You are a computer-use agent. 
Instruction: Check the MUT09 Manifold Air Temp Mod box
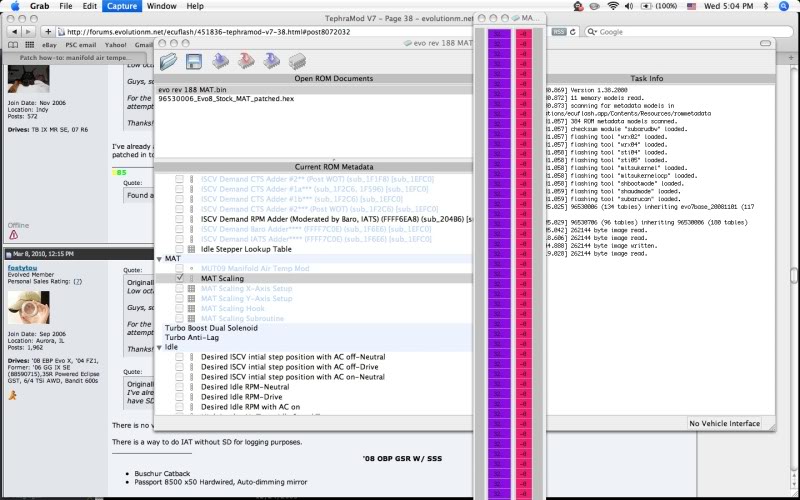179,268
